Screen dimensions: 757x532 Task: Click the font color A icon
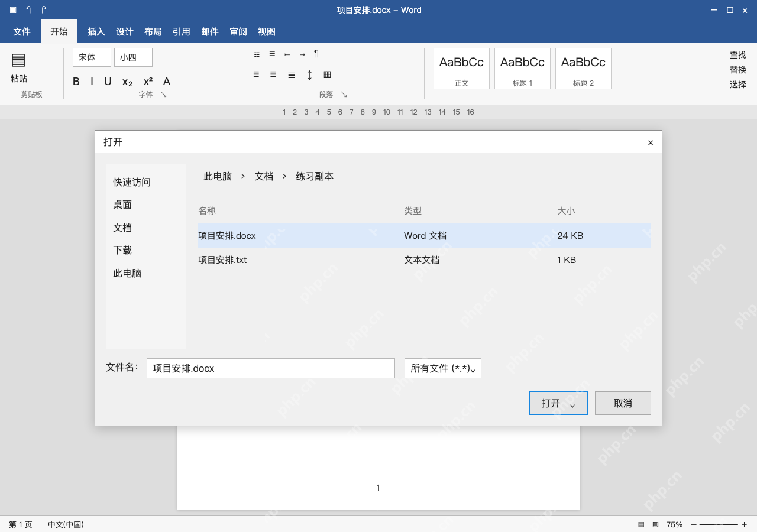click(167, 82)
